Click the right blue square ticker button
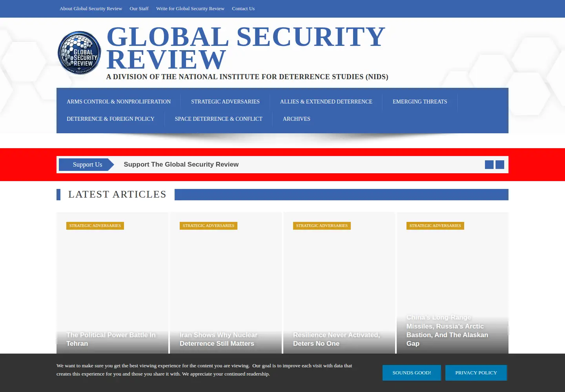Image resolution: width=565 pixels, height=392 pixels. coord(500,165)
